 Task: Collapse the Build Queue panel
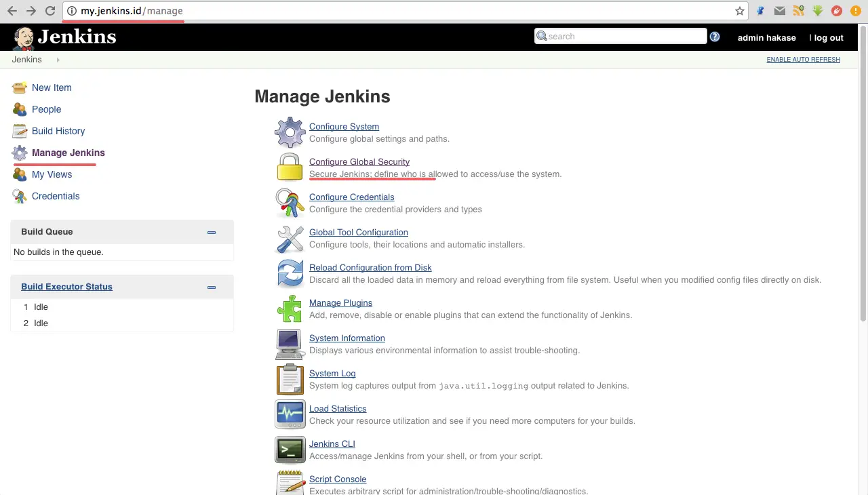[212, 233]
